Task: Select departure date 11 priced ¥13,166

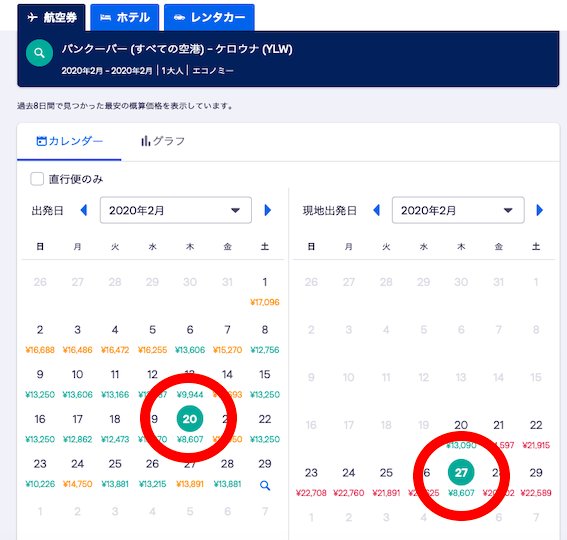Action: 115,383
